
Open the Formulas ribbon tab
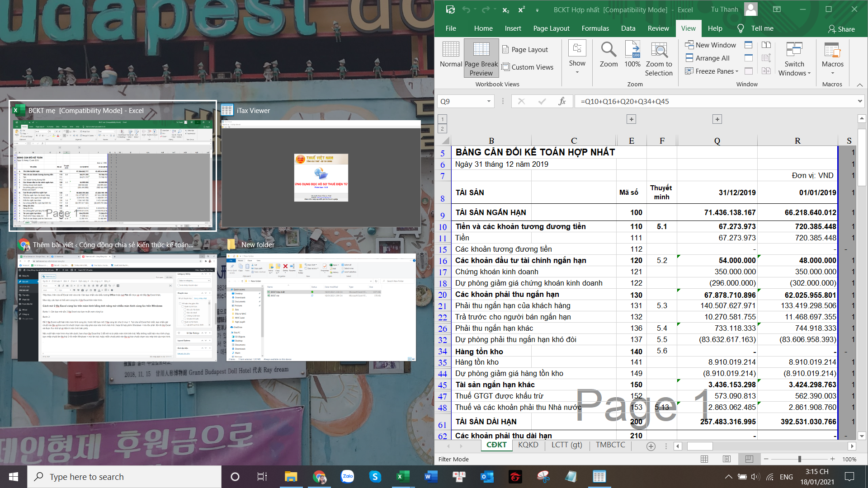point(595,28)
